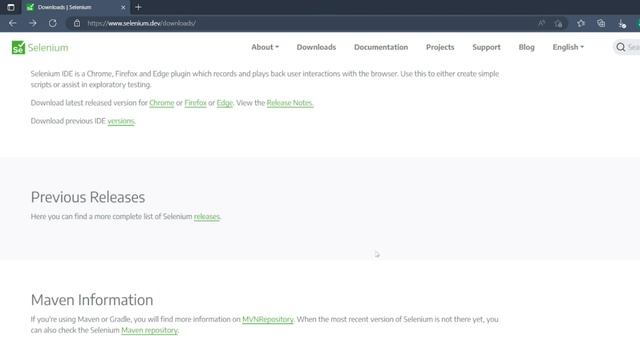Click the Maven Information heading
Image resolution: width=640 pixels, height=360 pixels.
(92, 300)
